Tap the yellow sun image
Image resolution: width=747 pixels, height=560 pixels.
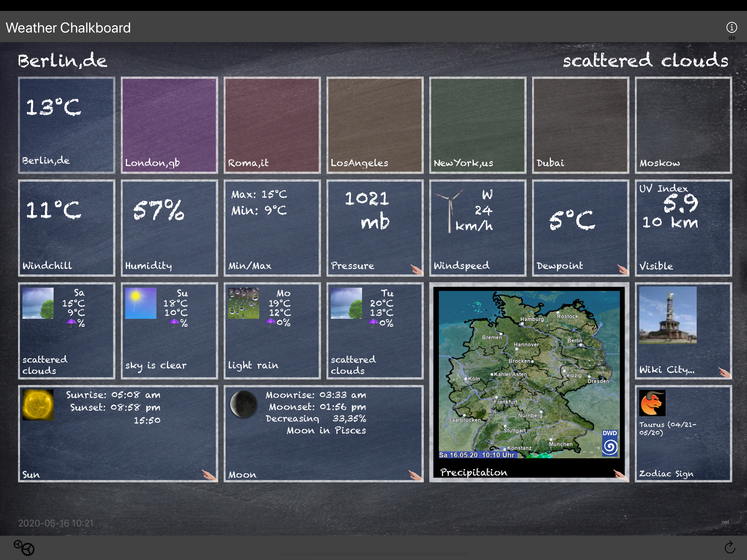click(x=38, y=405)
